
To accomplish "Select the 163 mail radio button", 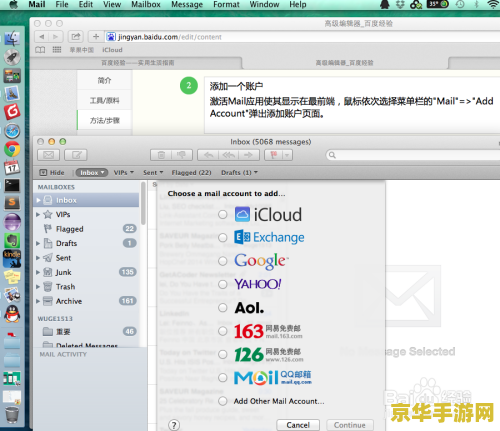I will tap(223, 331).
